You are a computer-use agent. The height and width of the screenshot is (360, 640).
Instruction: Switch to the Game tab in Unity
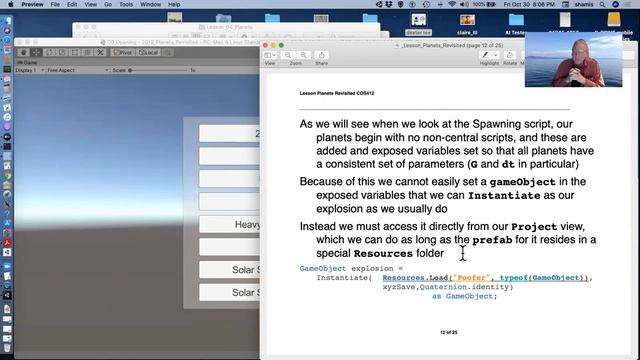point(27,62)
